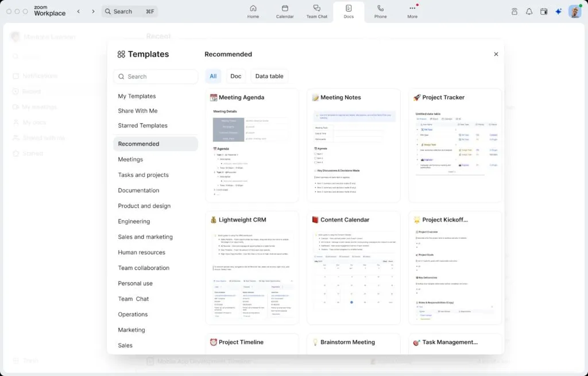This screenshot has width=588, height=376.
Task: Open the Phone icon in top bar
Action: [380, 9]
